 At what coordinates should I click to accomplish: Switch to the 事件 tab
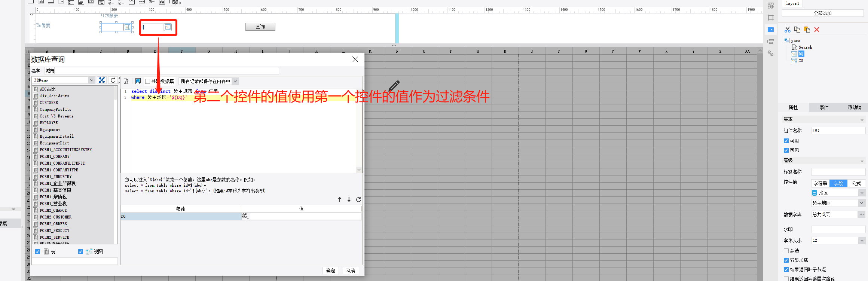click(x=824, y=107)
